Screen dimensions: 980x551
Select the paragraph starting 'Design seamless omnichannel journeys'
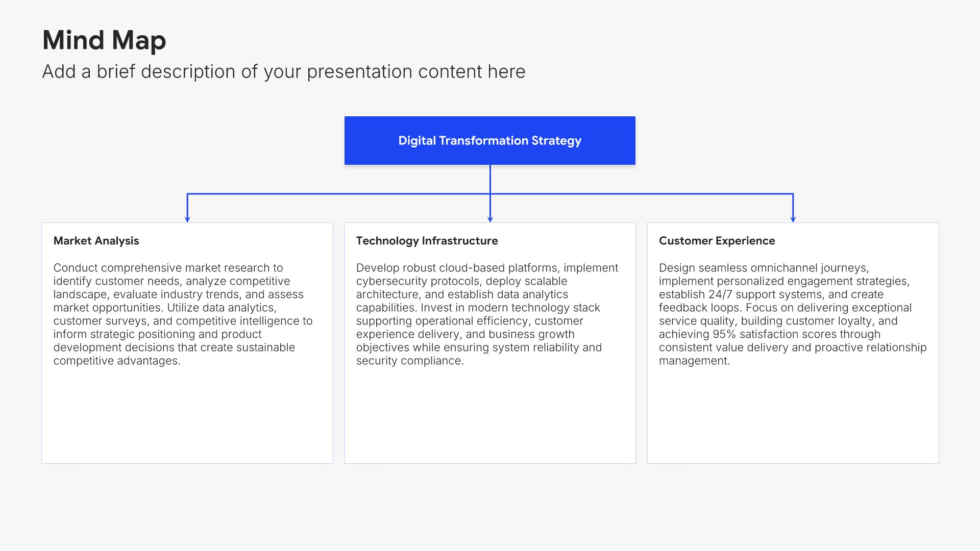[x=793, y=314]
